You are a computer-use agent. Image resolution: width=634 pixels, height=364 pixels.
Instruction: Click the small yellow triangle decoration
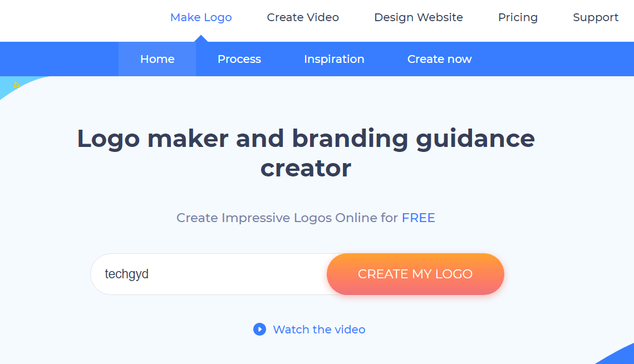coord(17,85)
